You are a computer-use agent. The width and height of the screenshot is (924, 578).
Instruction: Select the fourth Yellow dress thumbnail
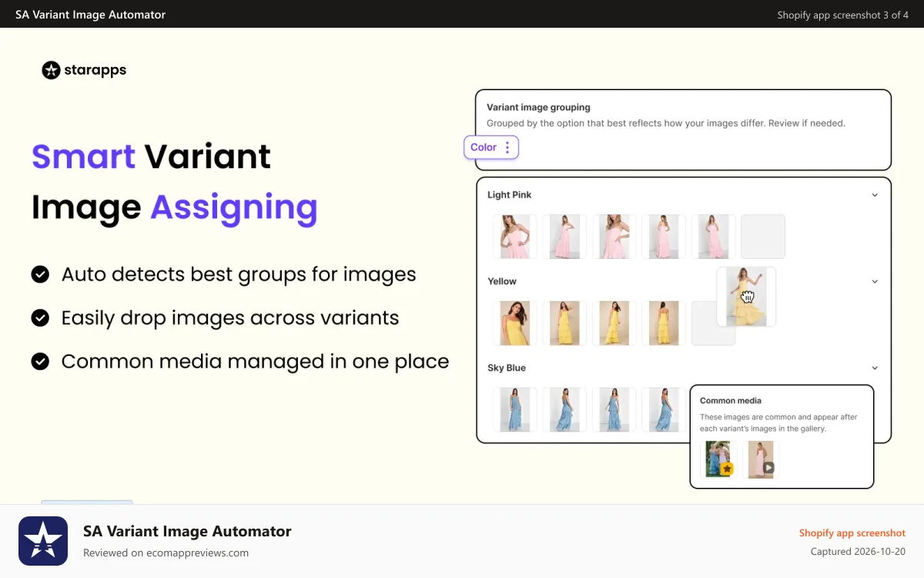[x=663, y=323]
